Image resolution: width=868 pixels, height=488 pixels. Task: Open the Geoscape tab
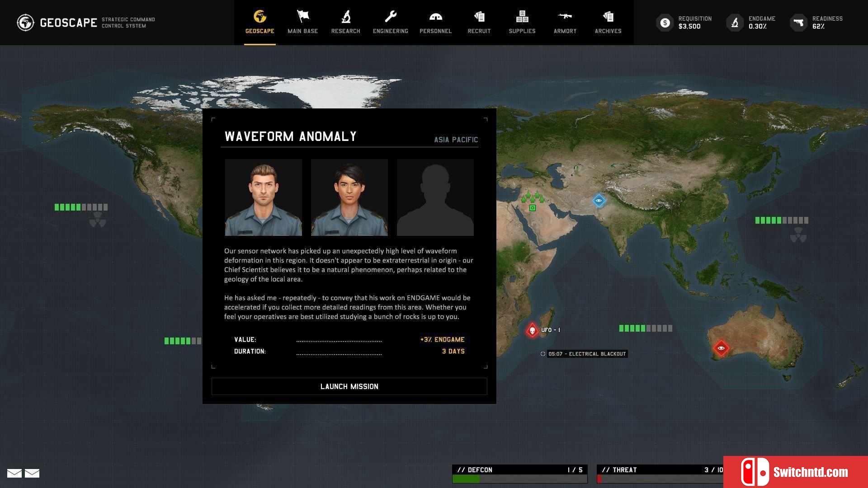click(259, 22)
